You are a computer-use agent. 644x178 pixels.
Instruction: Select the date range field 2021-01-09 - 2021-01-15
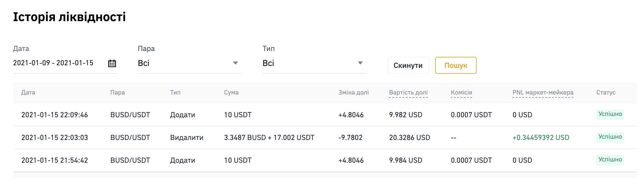pyautogui.click(x=65, y=63)
